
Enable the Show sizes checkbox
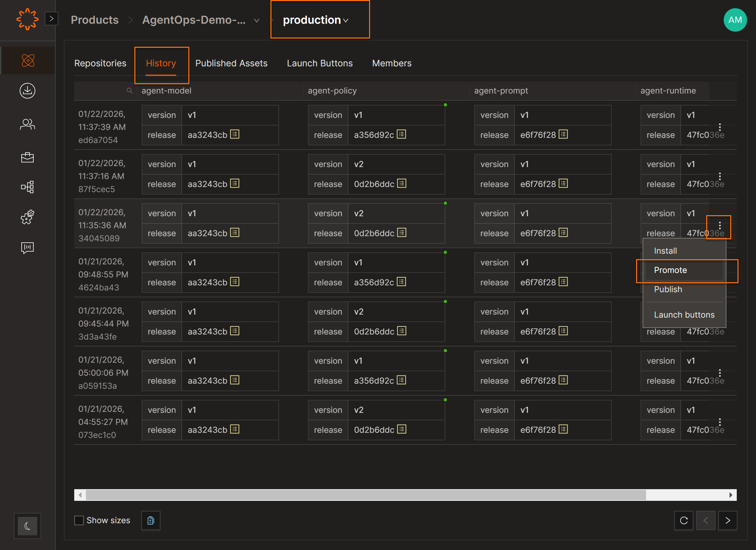(x=79, y=520)
